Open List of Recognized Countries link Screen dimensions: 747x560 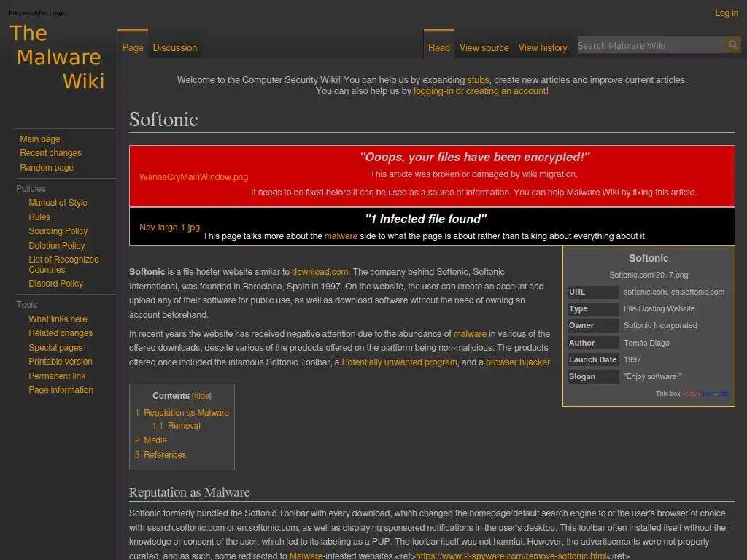[x=63, y=264]
